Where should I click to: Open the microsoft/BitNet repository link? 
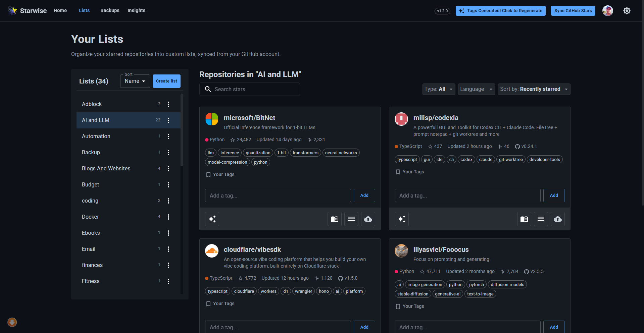point(249,118)
